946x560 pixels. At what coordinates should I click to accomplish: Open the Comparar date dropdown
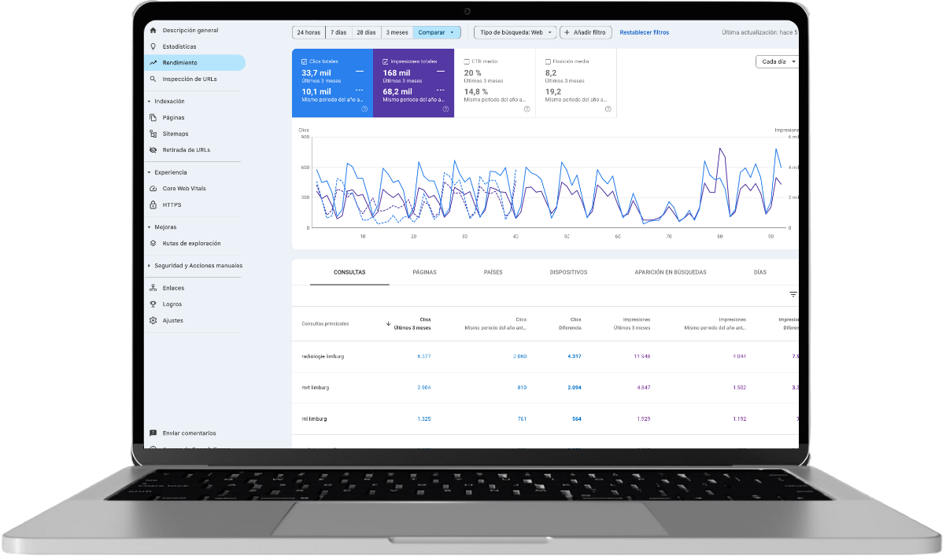click(436, 32)
